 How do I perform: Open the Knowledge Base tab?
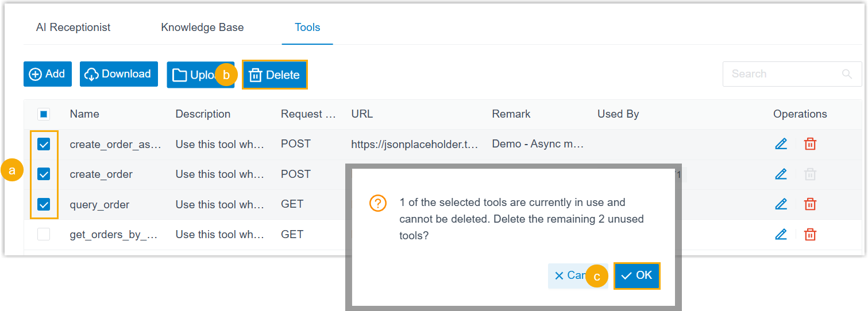pos(202,27)
